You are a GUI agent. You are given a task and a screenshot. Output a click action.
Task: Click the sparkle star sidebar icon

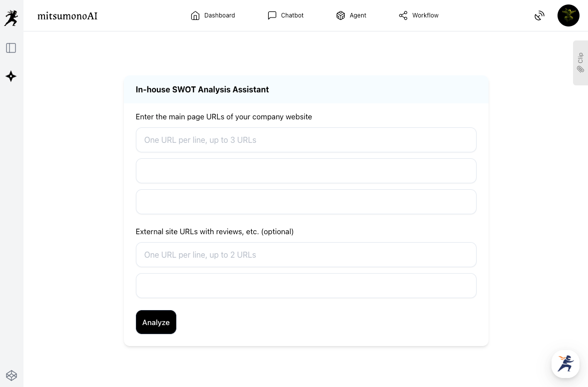click(x=11, y=76)
